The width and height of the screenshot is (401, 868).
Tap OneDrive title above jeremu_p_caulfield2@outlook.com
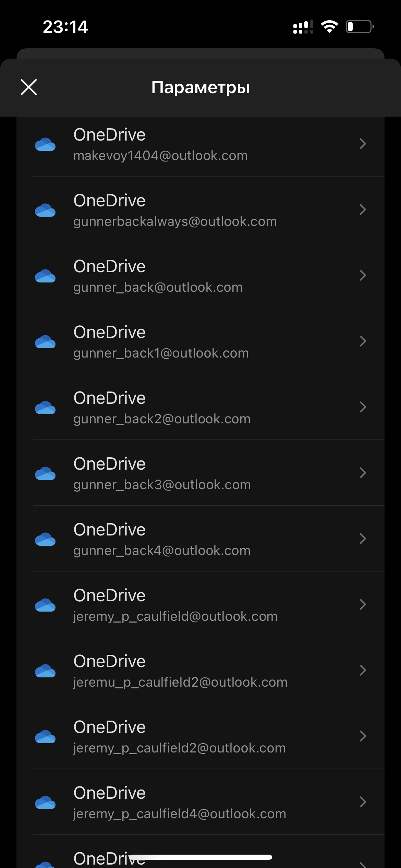[x=110, y=661]
